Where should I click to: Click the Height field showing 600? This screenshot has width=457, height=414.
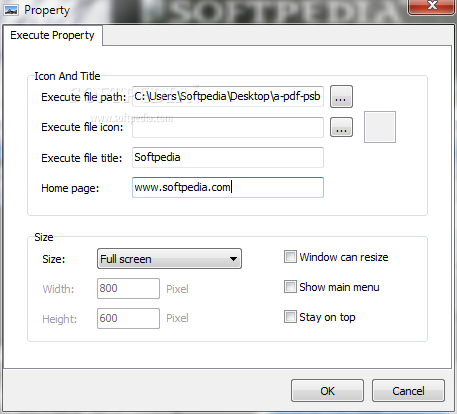(128, 318)
